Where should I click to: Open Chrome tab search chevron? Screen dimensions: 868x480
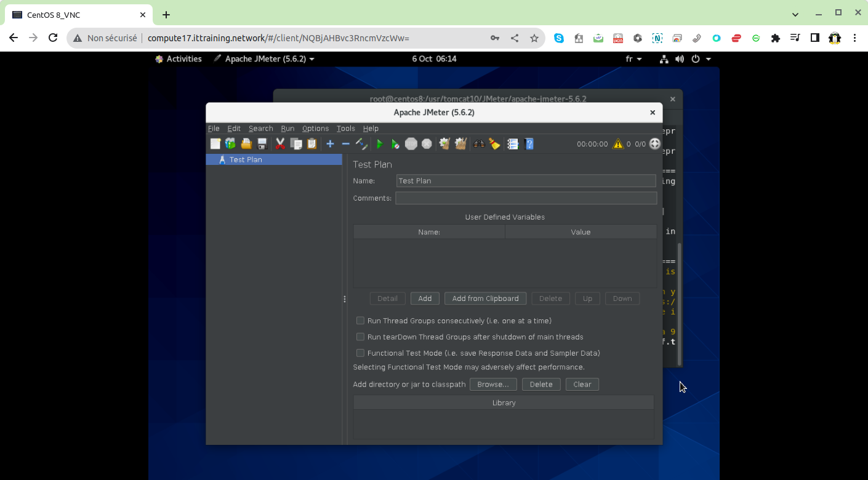[795, 14]
